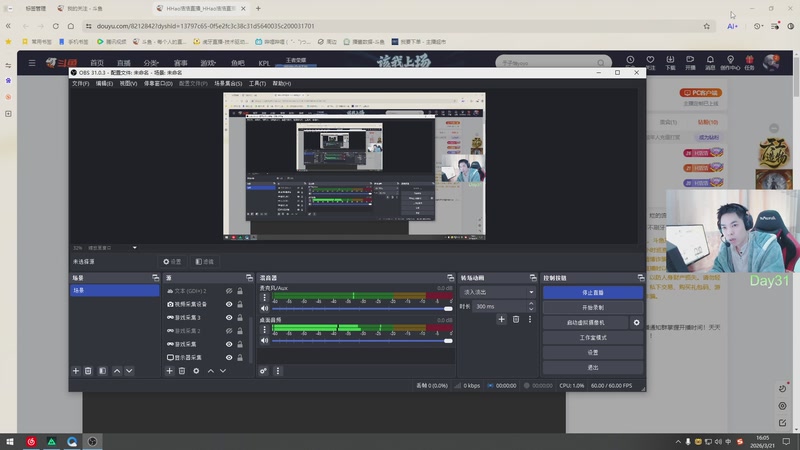The height and width of the screenshot is (450, 800).
Task: Hide the 游戏采集 3 source
Action: coord(229,317)
